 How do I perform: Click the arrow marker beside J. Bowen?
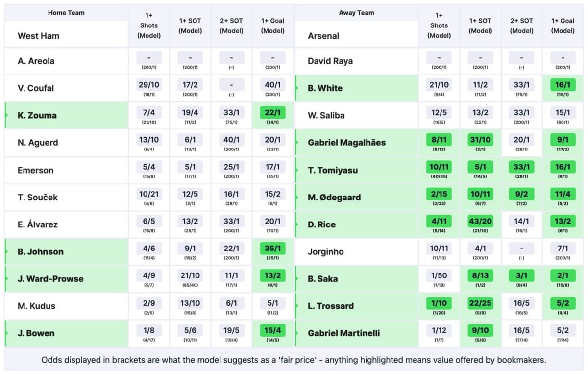[7, 333]
